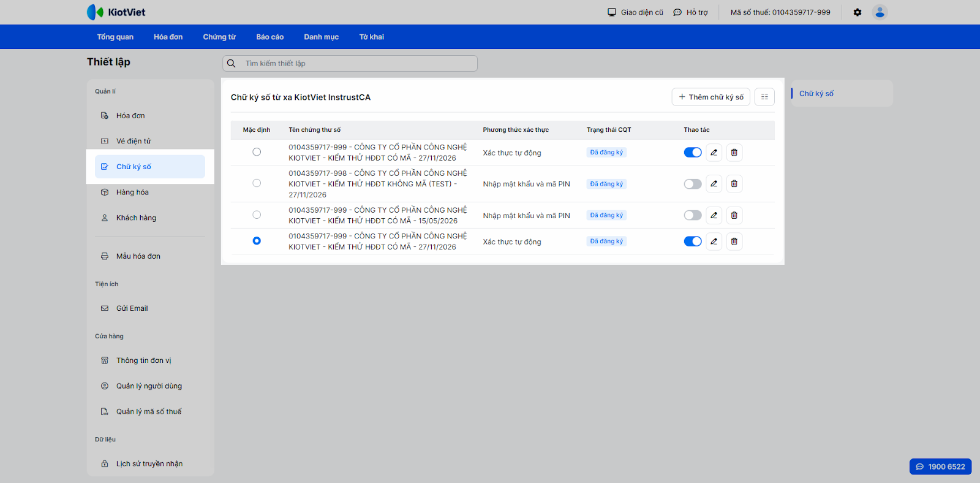Click the Phương thức xác thực column header

516,130
